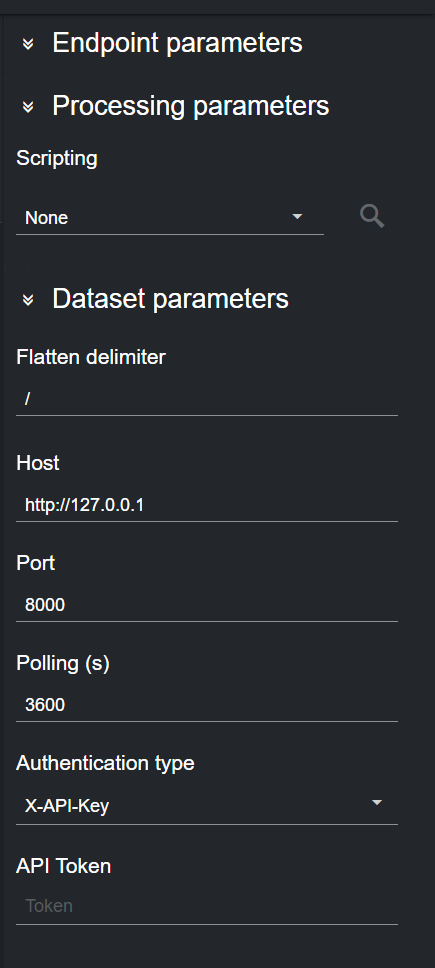Collapse Processing parameters using its double-chevron icon

point(28,107)
